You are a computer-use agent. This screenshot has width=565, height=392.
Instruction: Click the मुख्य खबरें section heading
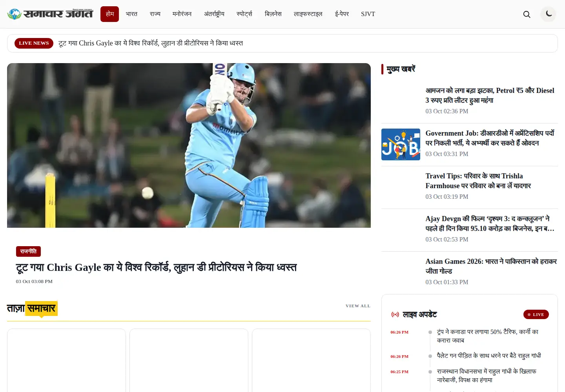401,69
